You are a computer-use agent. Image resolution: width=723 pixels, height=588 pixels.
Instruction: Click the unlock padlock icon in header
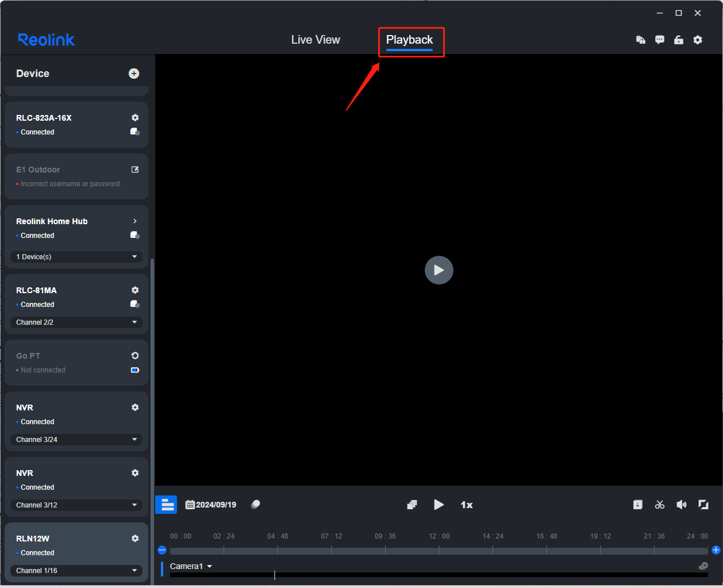pyautogui.click(x=679, y=40)
